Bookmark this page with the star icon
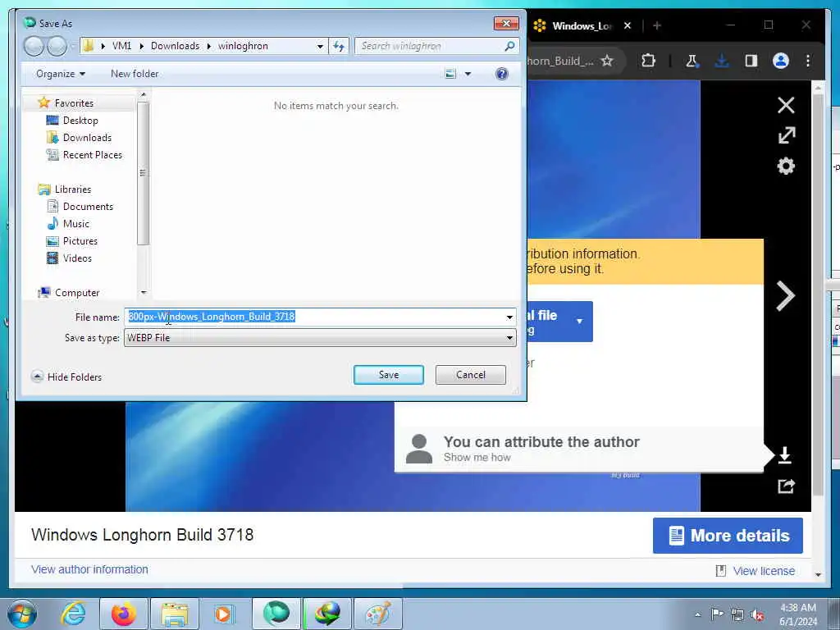840x630 pixels. (x=607, y=61)
